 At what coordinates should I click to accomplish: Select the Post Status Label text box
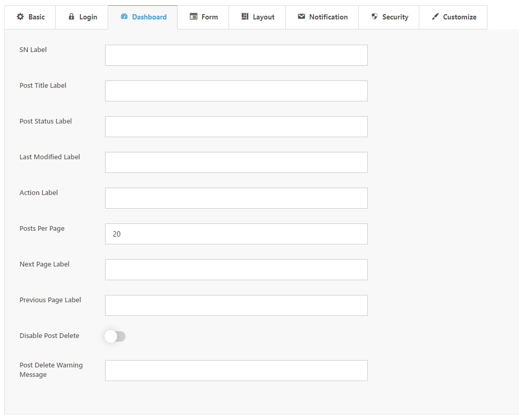(236, 127)
